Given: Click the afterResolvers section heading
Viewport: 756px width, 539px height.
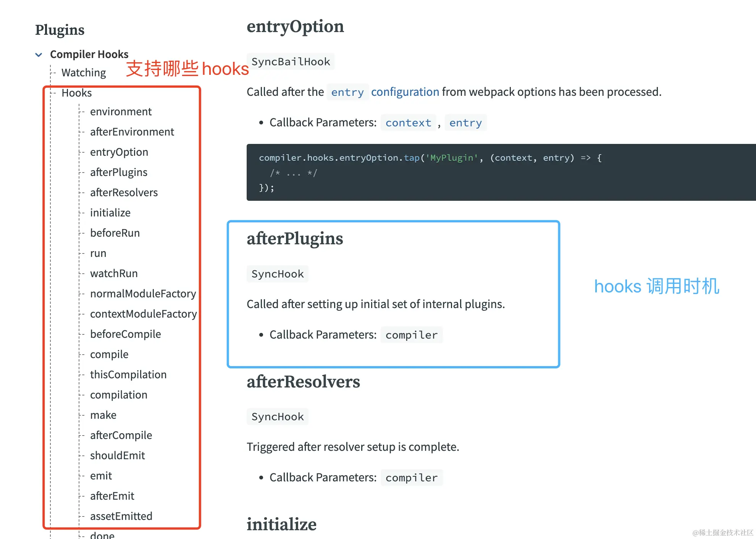Looking at the screenshot, I should (x=303, y=382).
